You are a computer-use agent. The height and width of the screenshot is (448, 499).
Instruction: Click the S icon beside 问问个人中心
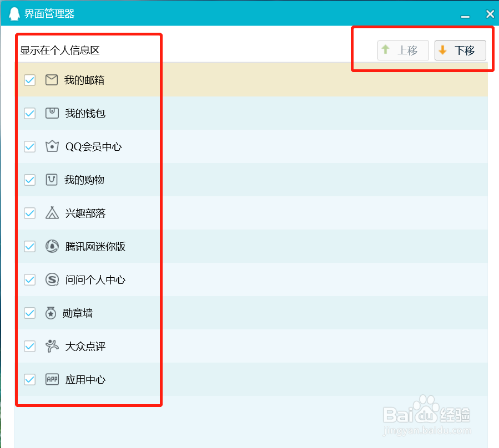[x=52, y=279]
